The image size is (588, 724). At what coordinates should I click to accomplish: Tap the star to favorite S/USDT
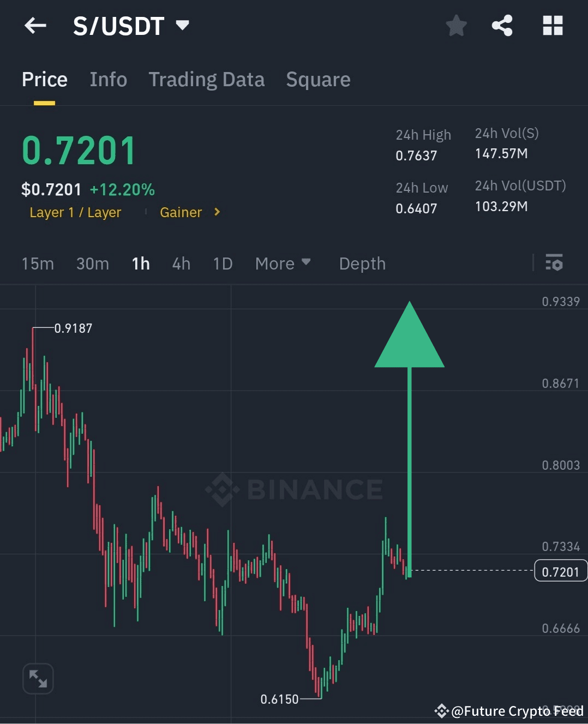point(456,26)
